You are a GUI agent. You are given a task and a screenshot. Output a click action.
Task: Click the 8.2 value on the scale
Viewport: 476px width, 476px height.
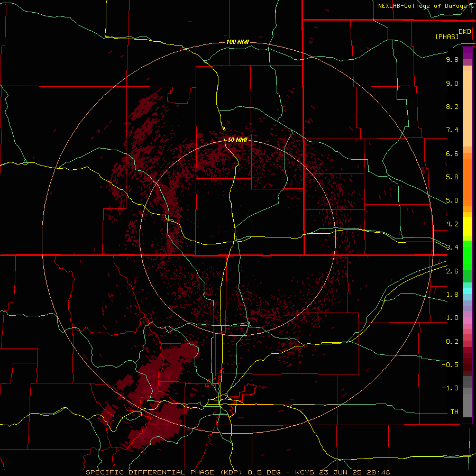coord(452,106)
